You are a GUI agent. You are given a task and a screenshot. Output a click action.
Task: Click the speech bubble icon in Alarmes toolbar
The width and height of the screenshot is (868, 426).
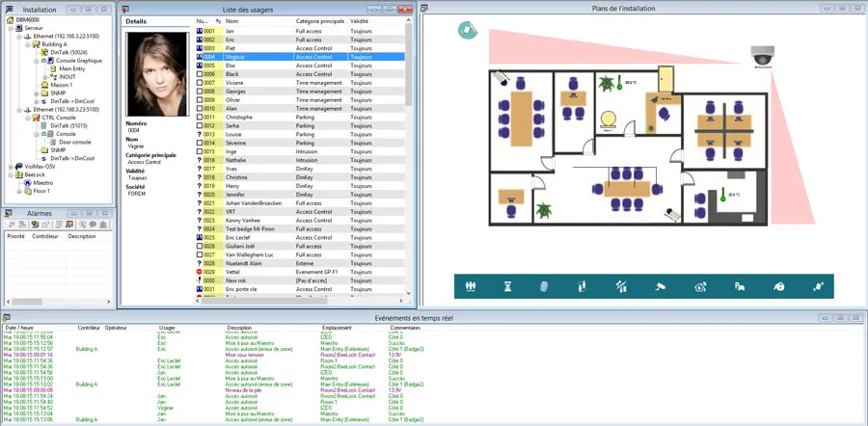click(x=93, y=224)
